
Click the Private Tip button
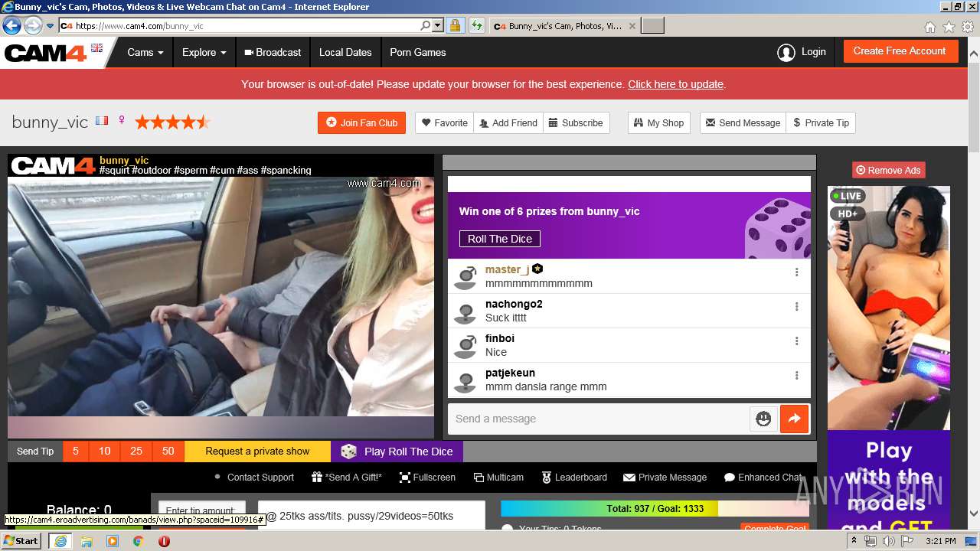pos(821,122)
